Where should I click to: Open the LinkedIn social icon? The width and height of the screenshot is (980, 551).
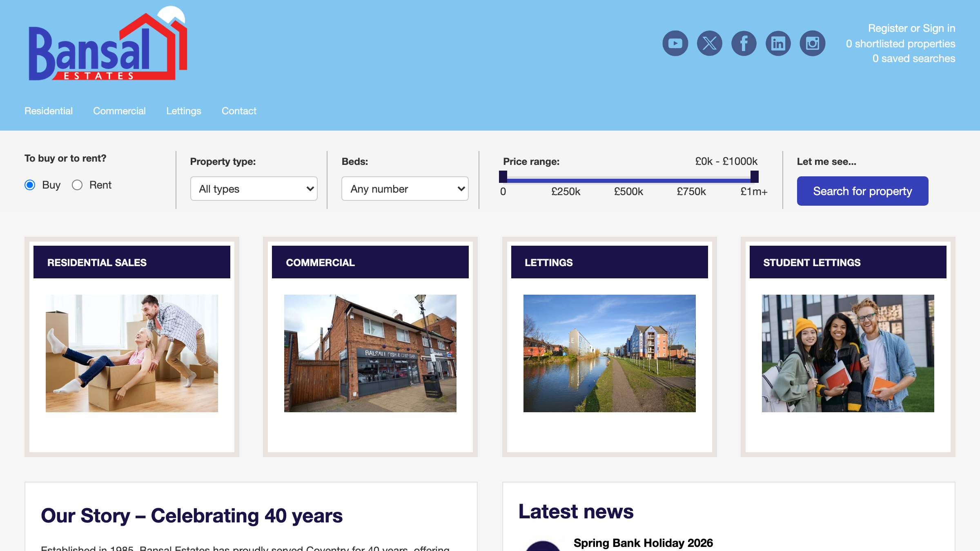pyautogui.click(x=778, y=43)
